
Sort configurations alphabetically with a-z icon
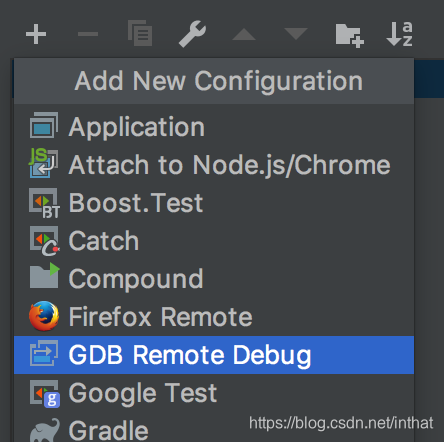[x=400, y=34]
